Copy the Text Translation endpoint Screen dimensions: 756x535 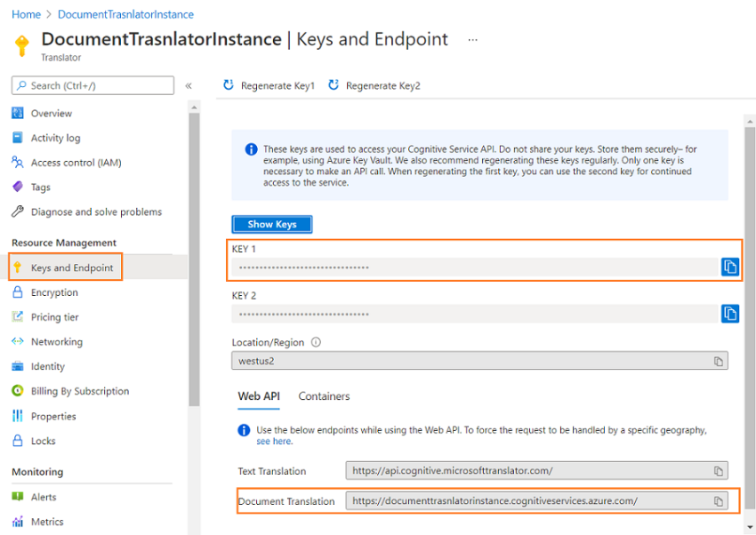pos(719,470)
